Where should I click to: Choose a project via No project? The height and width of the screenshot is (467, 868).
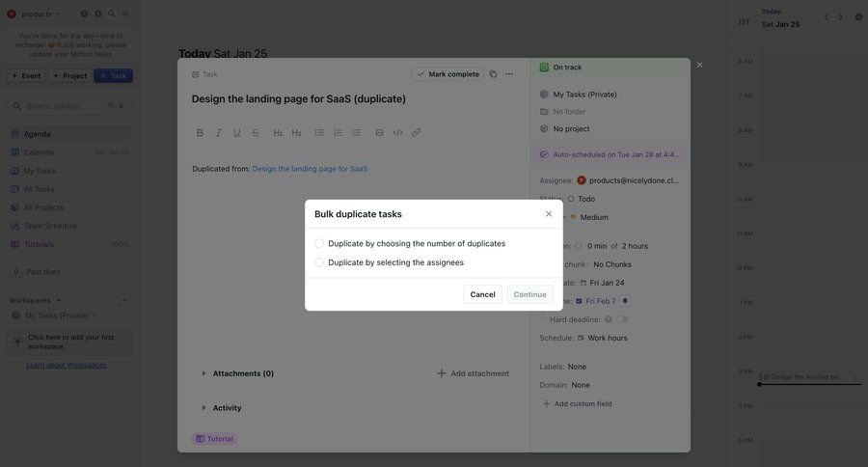point(564,128)
